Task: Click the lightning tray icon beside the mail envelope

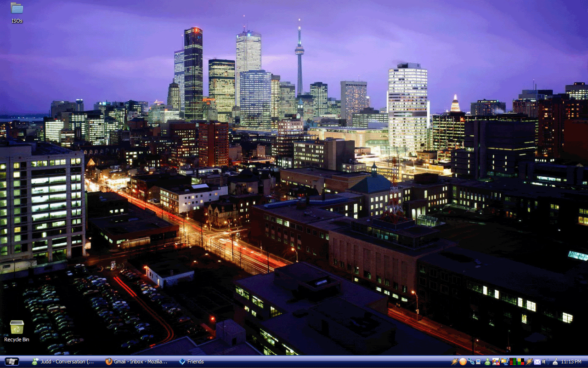Action: pos(529,362)
